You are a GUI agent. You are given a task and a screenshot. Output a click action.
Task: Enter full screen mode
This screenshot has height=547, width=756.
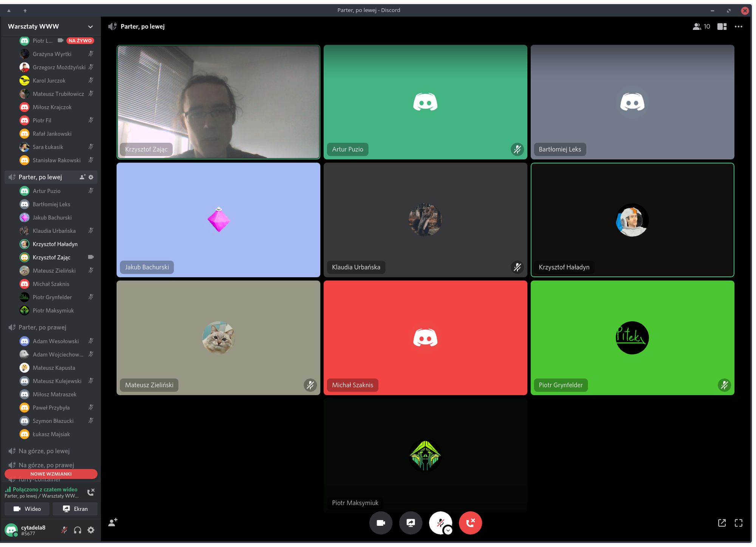(x=739, y=523)
